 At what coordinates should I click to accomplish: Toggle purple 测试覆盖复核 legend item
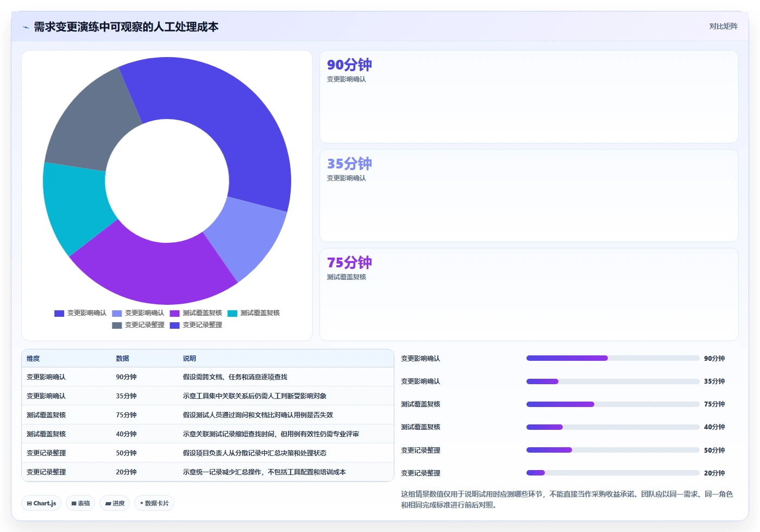(x=196, y=313)
